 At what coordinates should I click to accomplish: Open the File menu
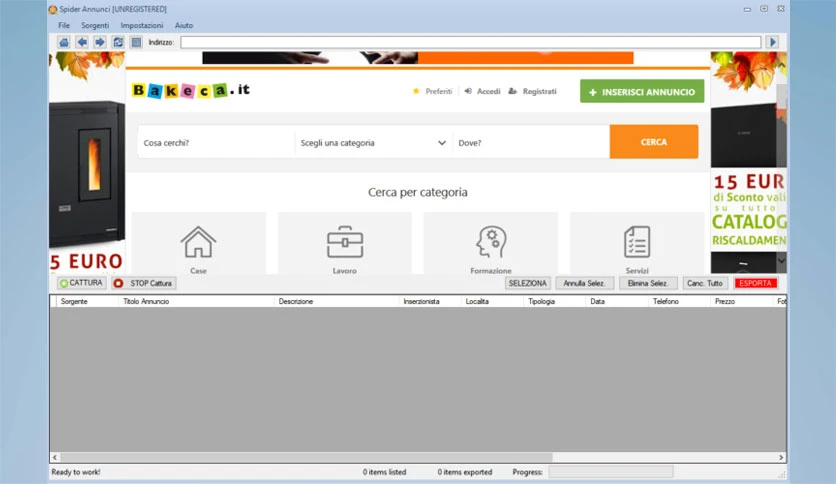64,25
